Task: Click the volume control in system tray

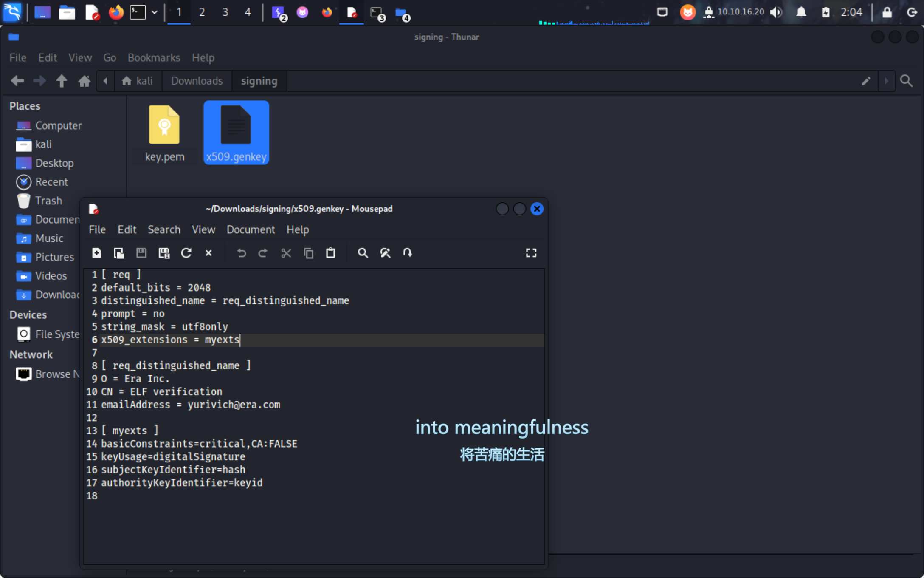Action: 776,12
